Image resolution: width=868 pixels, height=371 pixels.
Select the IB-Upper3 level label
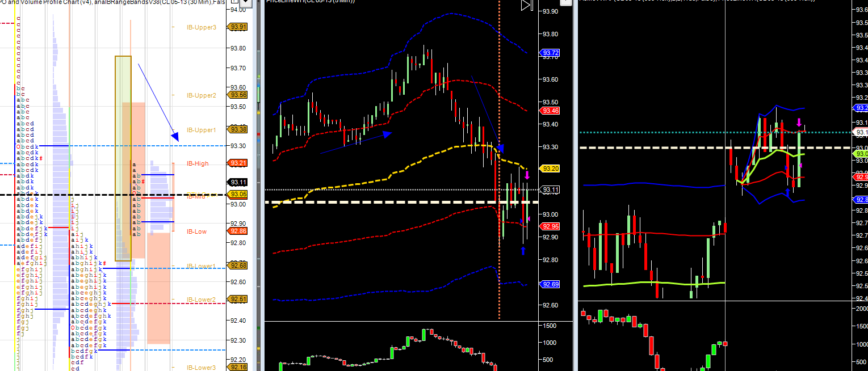202,27
